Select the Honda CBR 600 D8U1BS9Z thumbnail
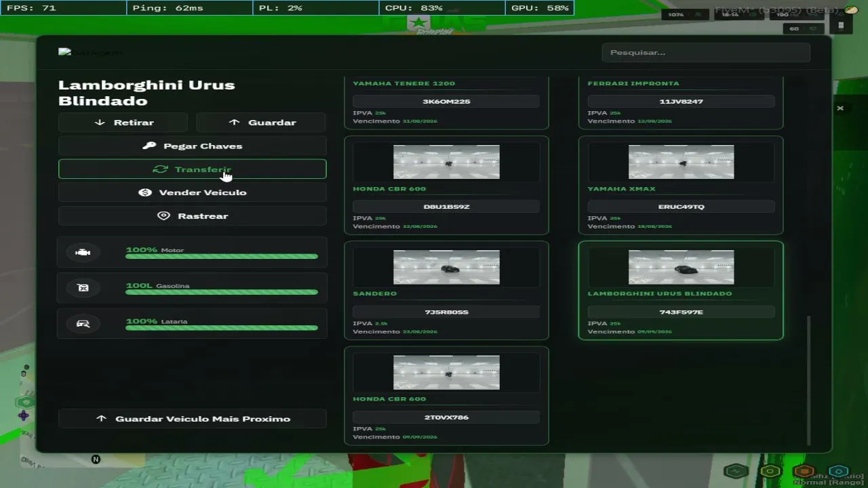Viewport: 868px width, 488px height. (x=446, y=162)
